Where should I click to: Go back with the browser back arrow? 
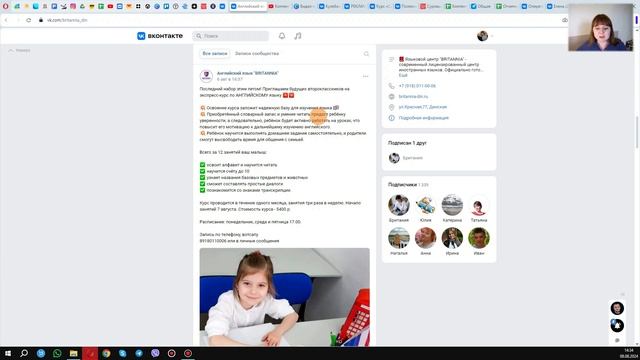(x=6, y=20)
